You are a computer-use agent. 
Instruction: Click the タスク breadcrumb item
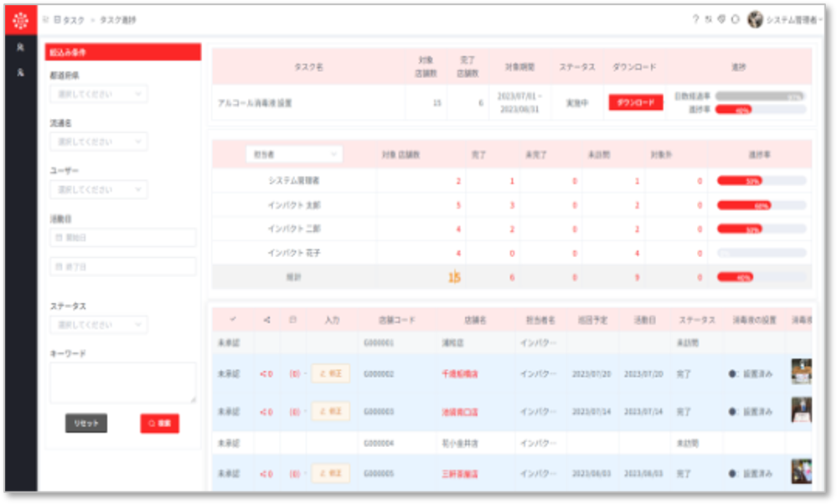(70, 20)
